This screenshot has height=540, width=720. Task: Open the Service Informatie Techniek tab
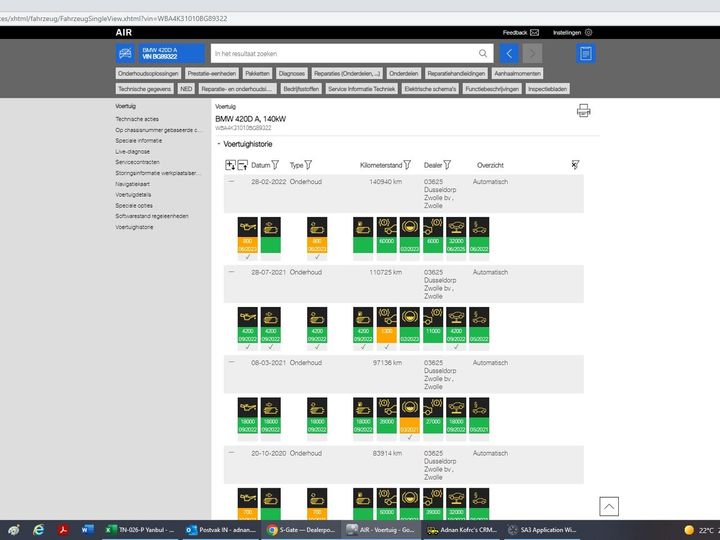tap(362, 89)
